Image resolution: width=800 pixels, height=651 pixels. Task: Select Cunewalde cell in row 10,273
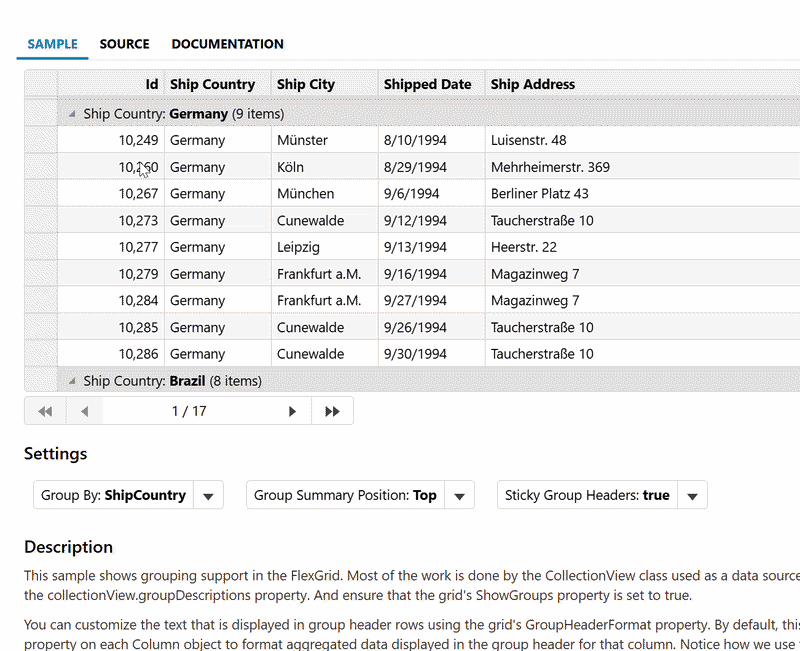point(325,220)
